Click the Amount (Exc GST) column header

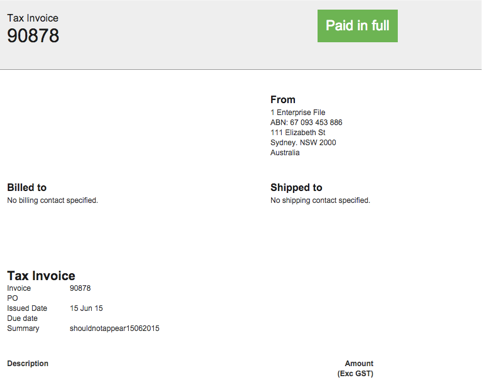pos(355,368)
